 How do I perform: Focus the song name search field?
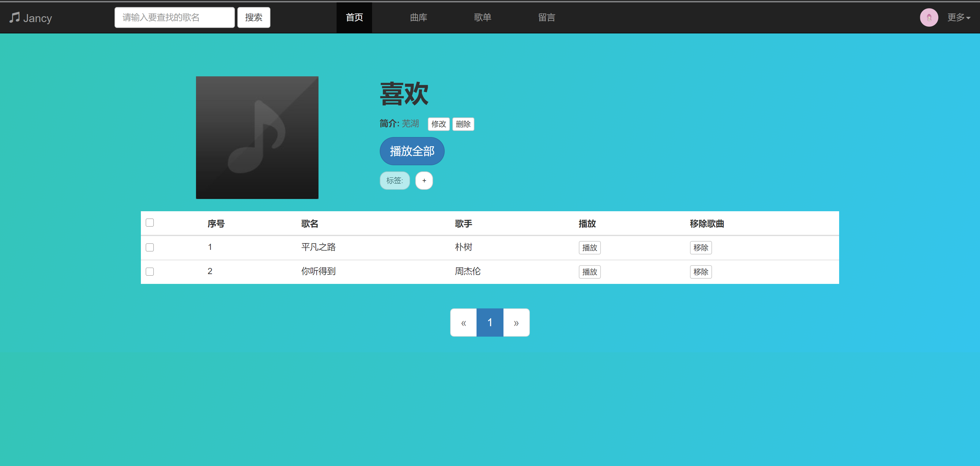coord(174,17)
